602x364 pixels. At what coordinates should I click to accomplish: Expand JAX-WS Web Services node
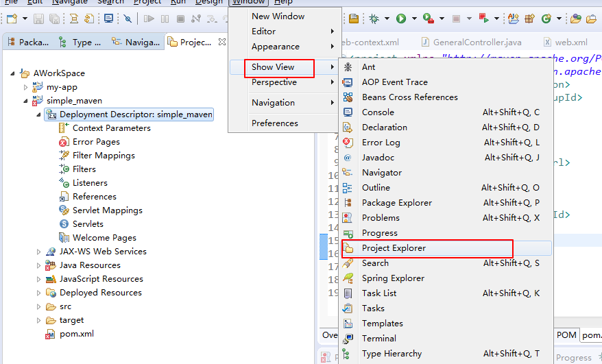pyautogui.click(x=39, y=252)
